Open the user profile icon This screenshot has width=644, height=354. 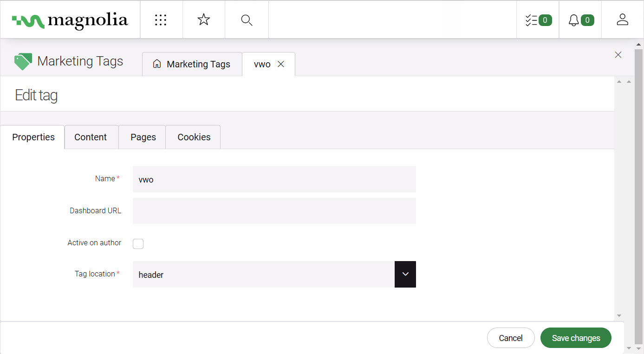(622, 20)
